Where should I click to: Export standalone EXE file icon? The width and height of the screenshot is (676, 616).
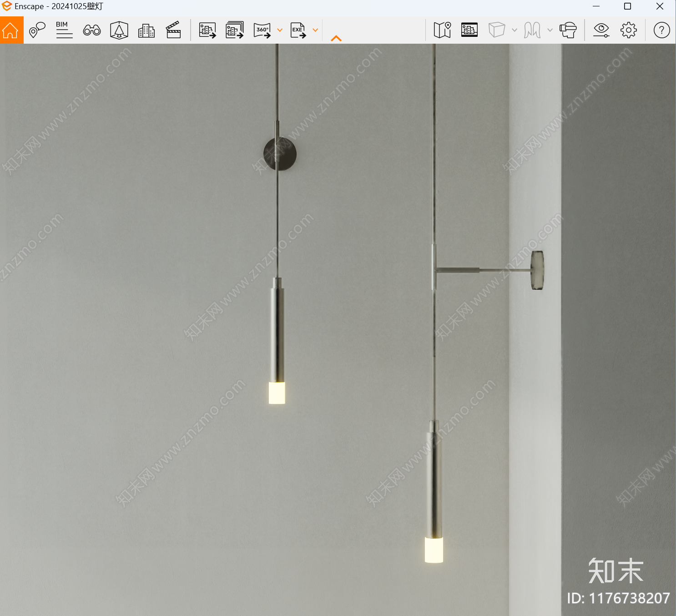[x=298, y=30]
